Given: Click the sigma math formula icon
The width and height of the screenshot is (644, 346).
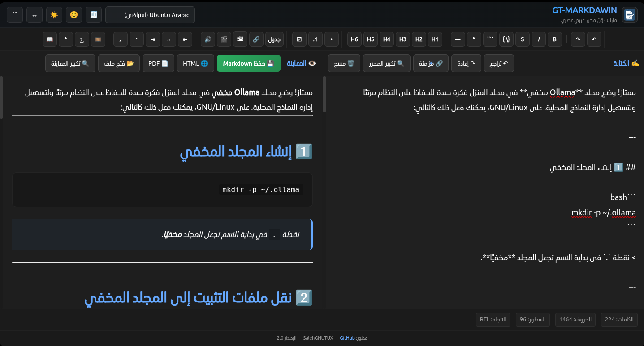Looking at the screenshot, I should pos(82,39).
